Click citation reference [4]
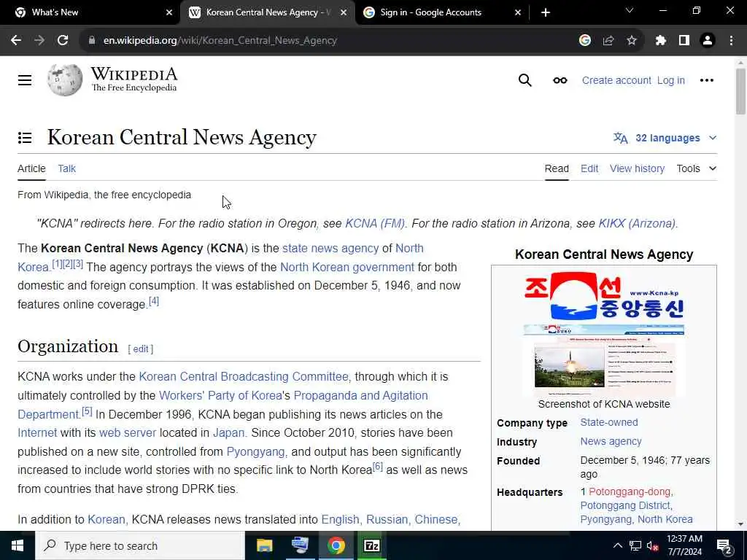This screenshot has width=747, height=560. point(154,301)
